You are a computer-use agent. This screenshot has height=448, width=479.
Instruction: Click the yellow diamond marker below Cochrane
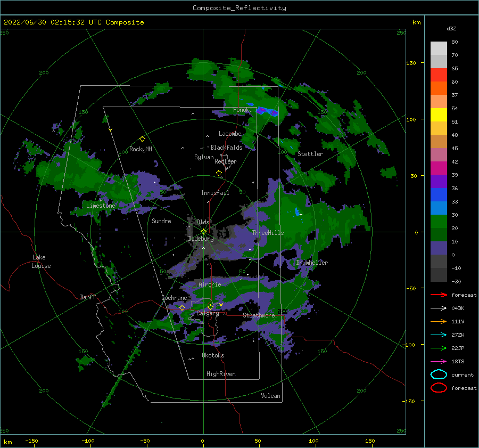182,308
